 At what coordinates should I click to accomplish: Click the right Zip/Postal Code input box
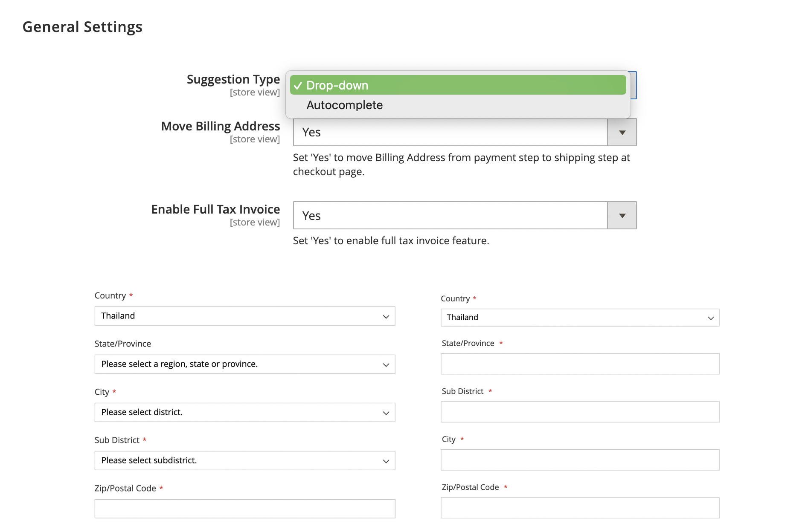click(579, 507)
